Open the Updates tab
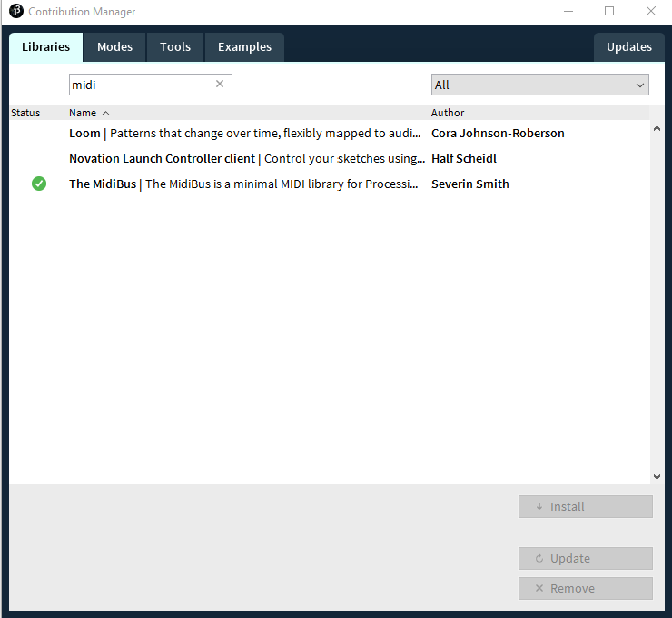 coord(629,47)
